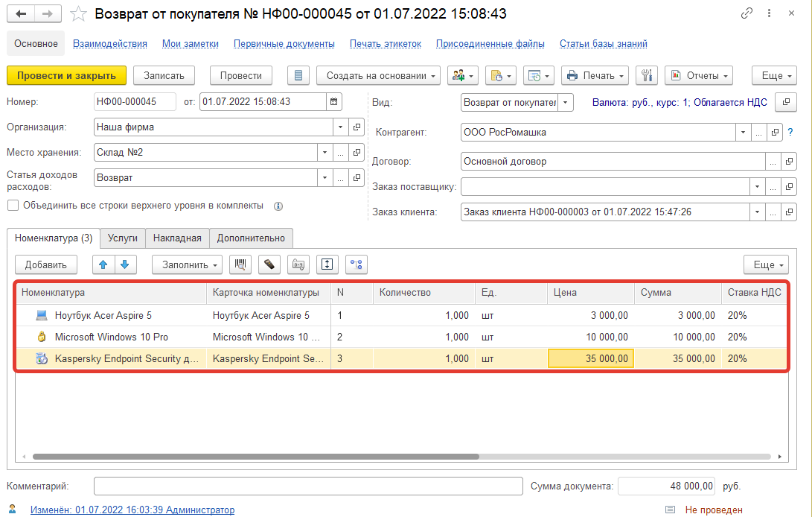This screenshot has width=812, height=517.
Task: Open the "Первичные документы" link
Action: click(x=284, y=44)
